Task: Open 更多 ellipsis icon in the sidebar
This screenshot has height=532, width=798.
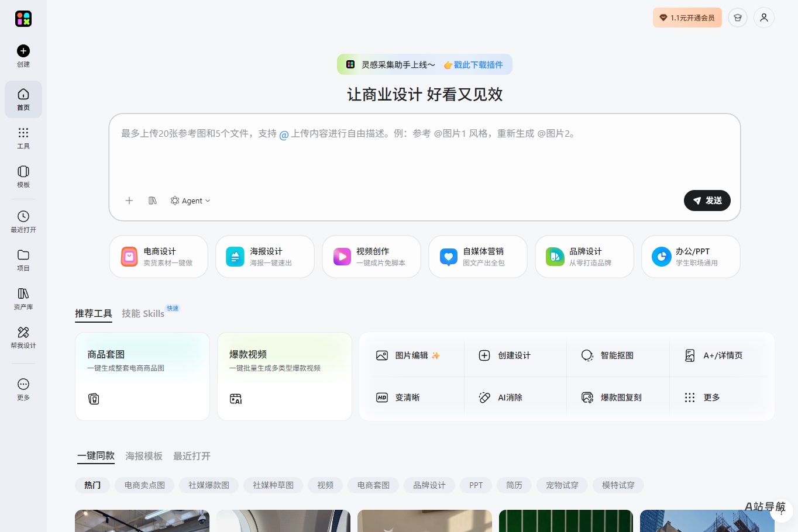Action: pos(23,384)
